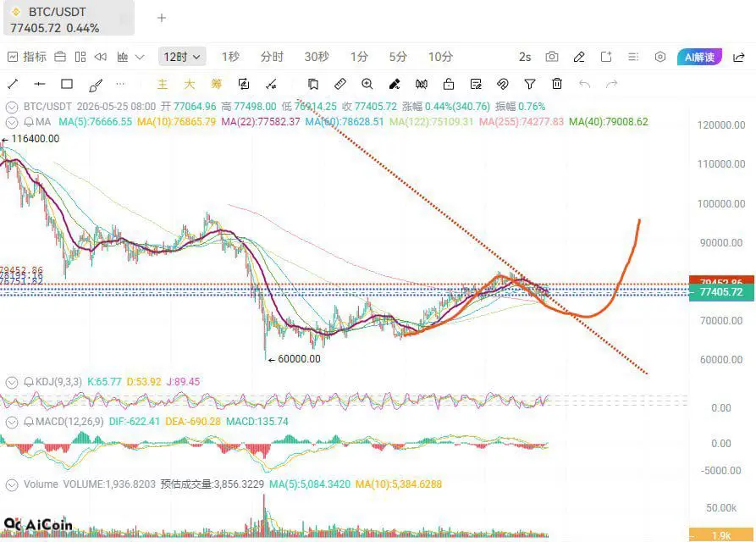Toggle the MACD alert bell icon
756x542 pixels.
(29, 422)
